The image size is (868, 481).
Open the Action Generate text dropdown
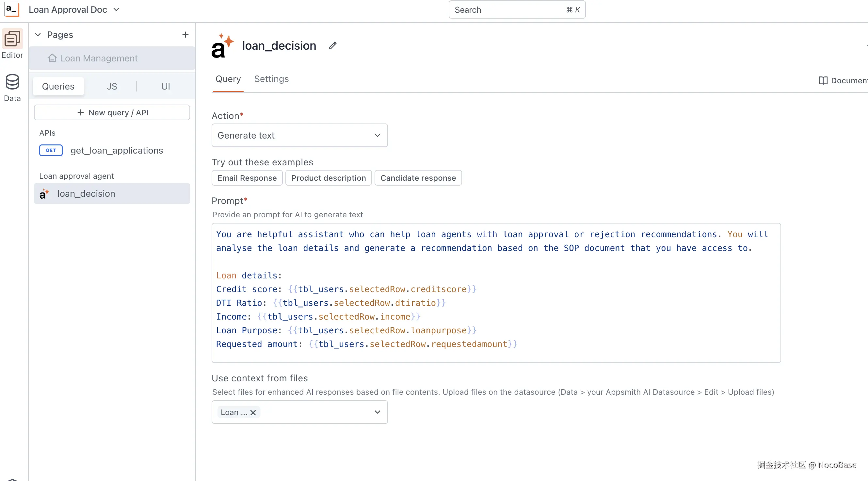coord(299,135)
